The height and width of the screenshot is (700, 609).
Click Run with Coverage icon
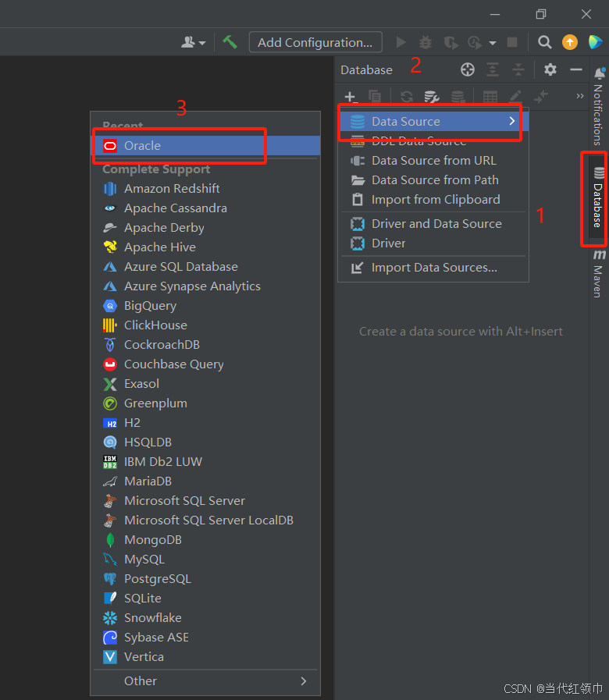[x=451, y=42]
